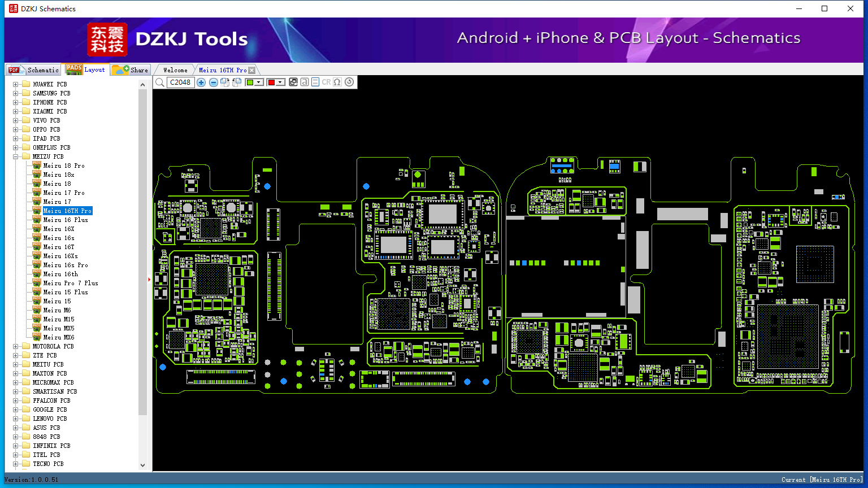This screenshot has height=488, width=868.
Task: Click the Meizu 15 PADS file icon
Action: 37,301
